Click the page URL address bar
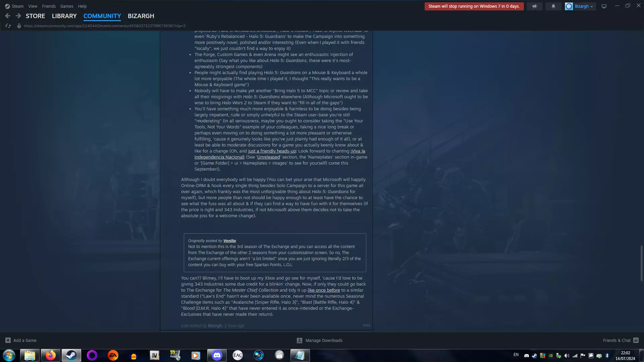 pyautogui.click(x=104, y=26)
